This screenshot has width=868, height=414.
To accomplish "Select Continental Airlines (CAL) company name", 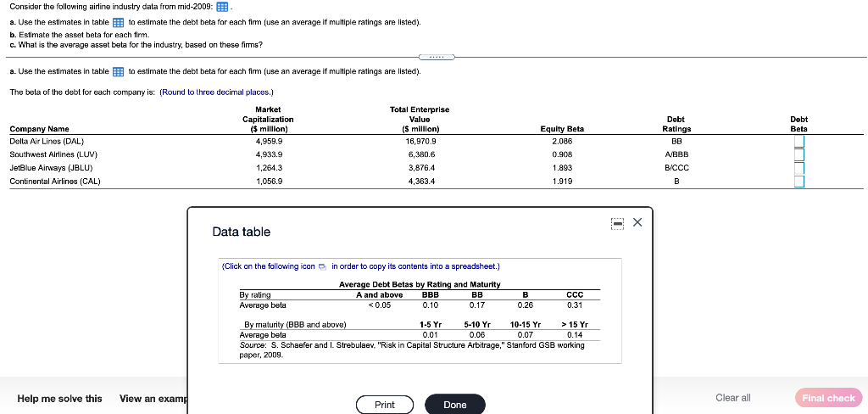I will click(55, 182).
